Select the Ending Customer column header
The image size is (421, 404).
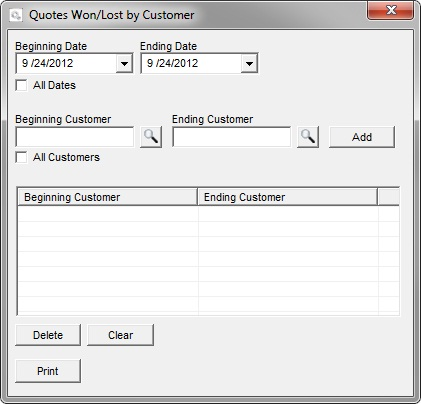[x=288, y=197]
